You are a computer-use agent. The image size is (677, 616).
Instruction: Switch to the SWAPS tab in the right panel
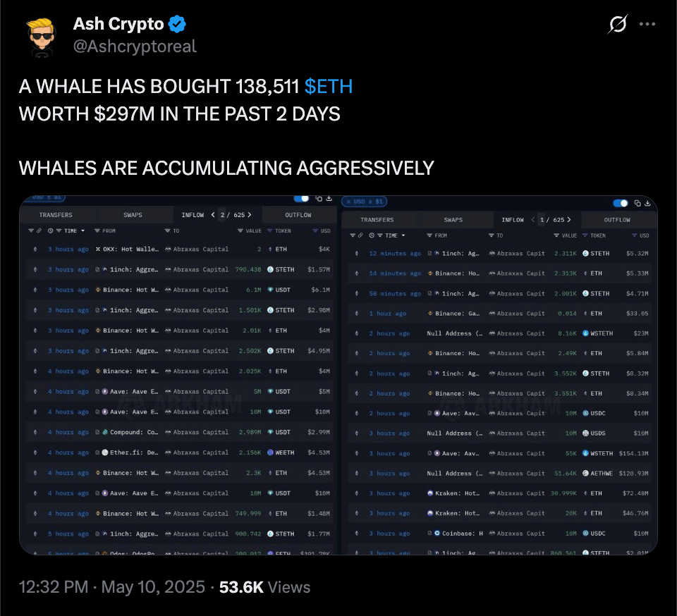click(453, 220)
